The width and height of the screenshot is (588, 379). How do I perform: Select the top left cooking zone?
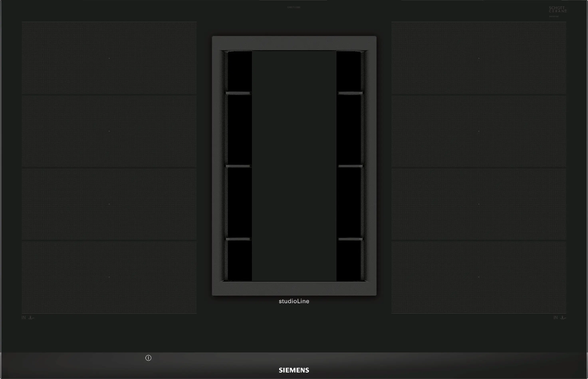tap(109, 58)
